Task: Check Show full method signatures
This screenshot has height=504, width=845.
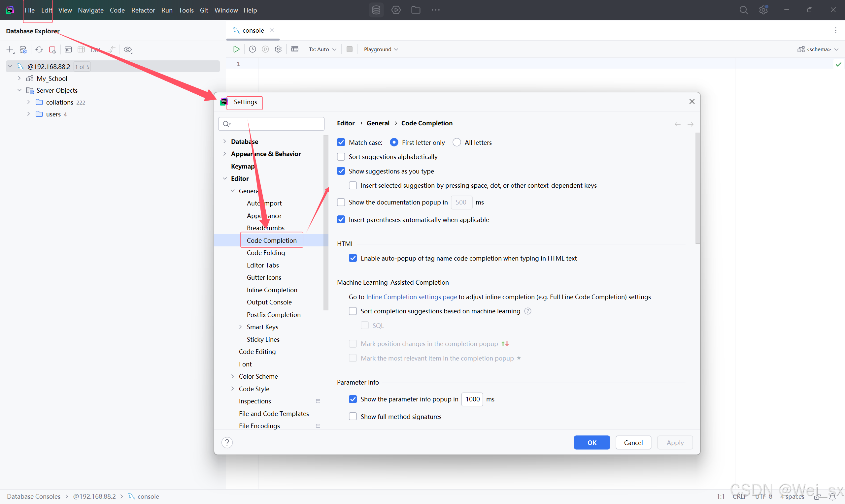Action: tap(353, 416)
